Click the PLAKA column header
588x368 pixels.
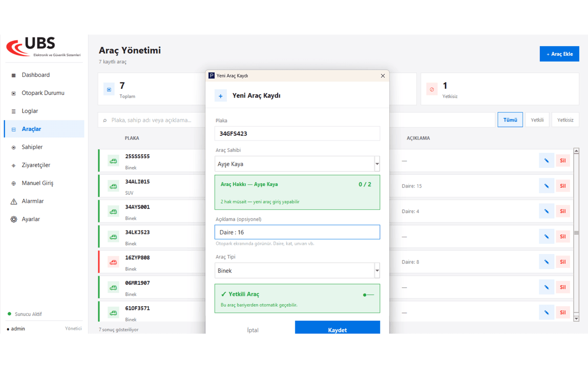(x=132, y=138)
